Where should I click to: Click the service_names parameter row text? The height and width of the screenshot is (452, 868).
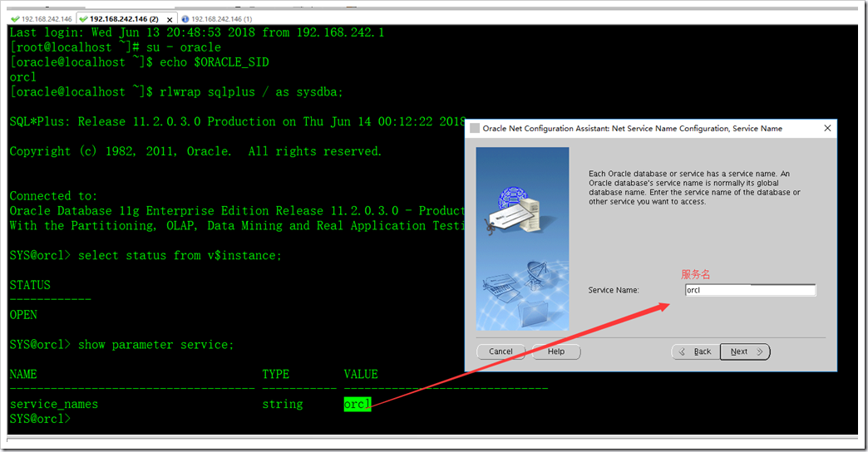[x=54, y=404]
